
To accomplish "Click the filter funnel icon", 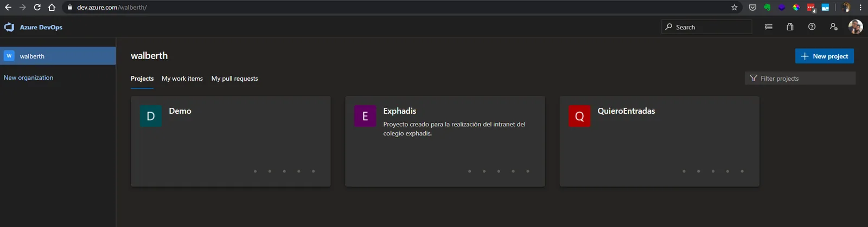I will (754, 78).
